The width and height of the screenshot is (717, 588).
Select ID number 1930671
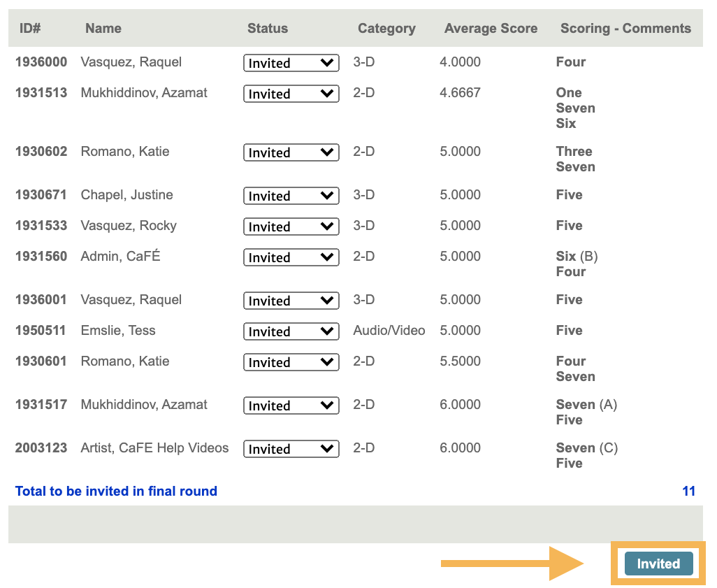click(41, 194)
